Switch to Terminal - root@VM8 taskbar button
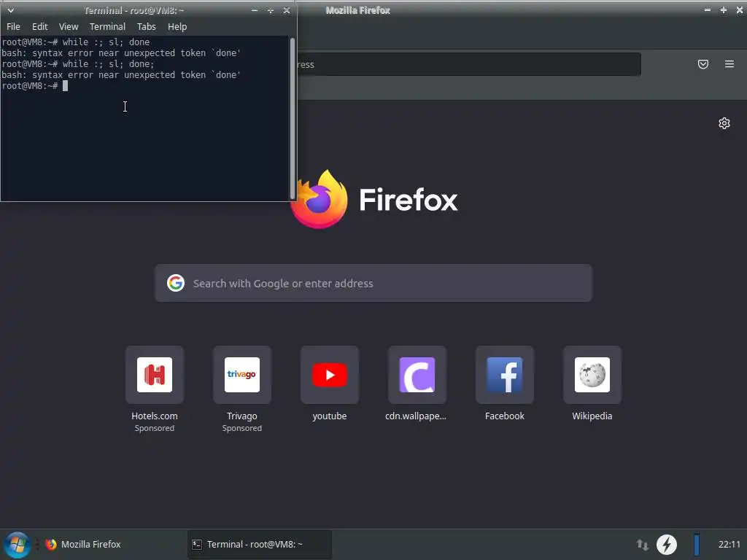Image resolution: width=747 pixels, height=560 pixels. [259, 544]
